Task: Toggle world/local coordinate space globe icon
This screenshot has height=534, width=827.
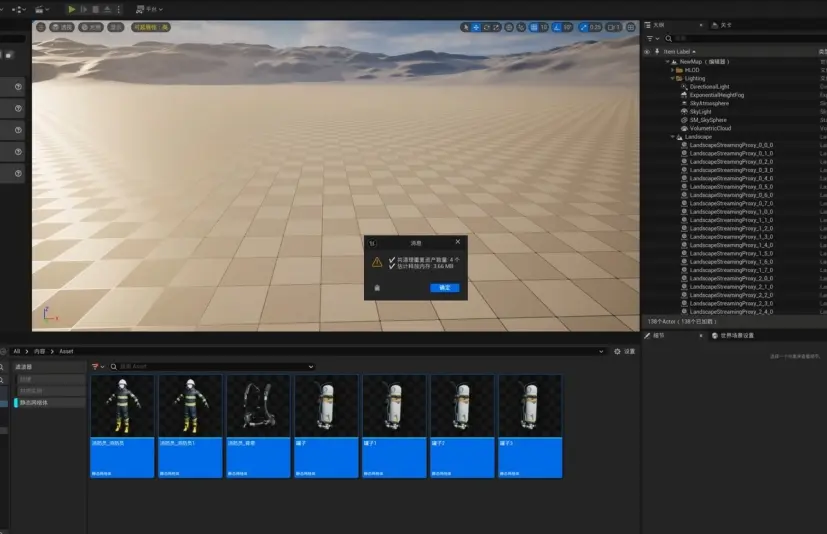Action: pos(509,27)
